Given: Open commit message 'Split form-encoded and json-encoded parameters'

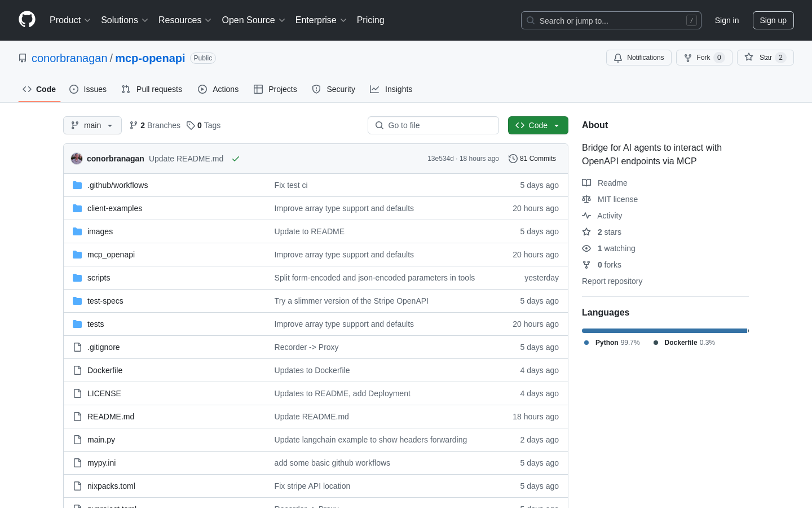Looking at the screenshot, I should click(374, 278).
